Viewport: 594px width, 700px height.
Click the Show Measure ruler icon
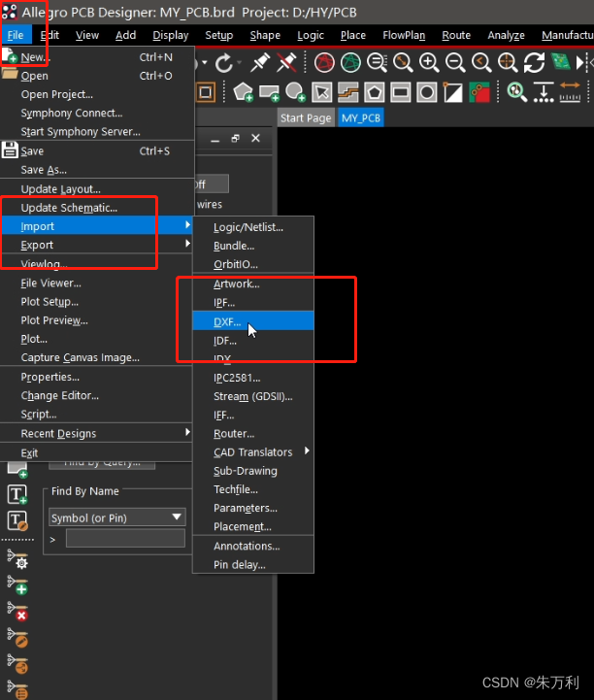(x=570, y=92)
